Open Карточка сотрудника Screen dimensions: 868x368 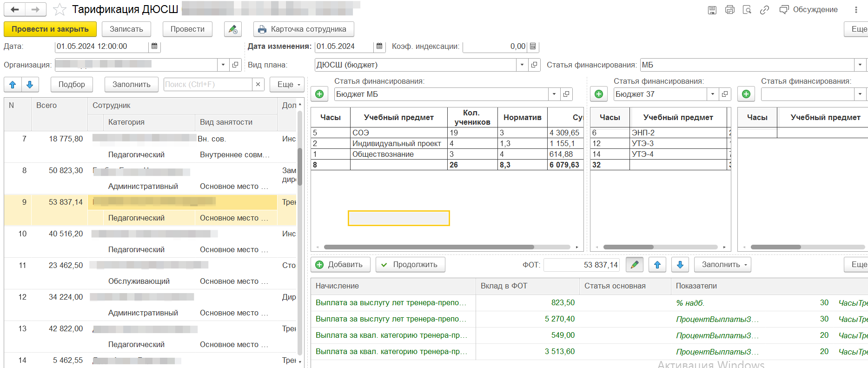click(x=303, y=29)
